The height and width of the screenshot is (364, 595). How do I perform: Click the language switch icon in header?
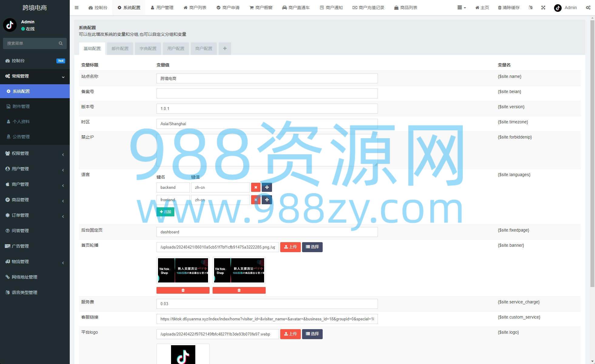click(x=530, y=8)
